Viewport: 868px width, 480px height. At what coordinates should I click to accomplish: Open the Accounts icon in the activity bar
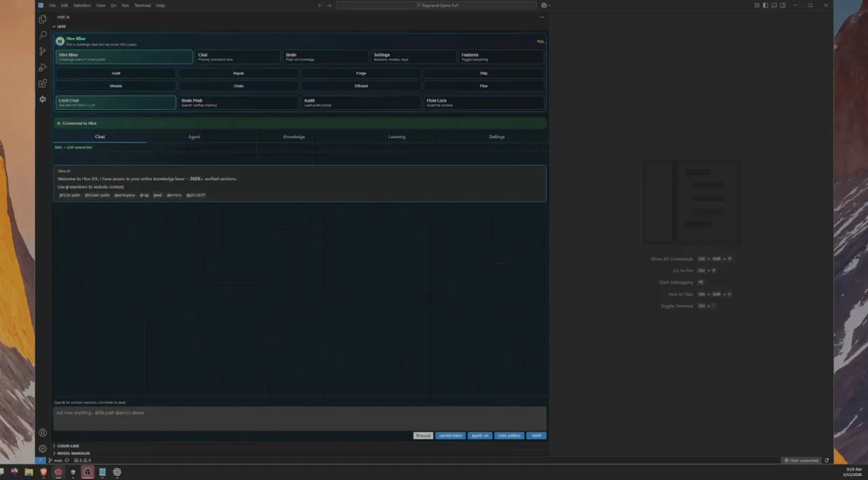click(x=43, y=433)
